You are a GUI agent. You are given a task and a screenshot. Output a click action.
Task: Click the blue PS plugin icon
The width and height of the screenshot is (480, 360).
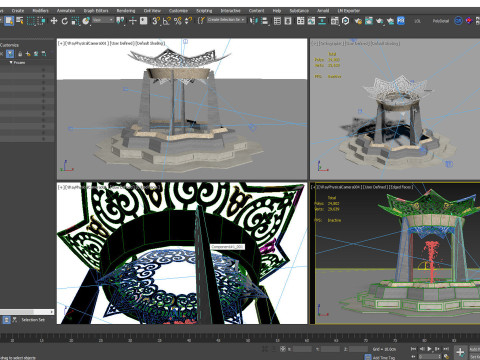(401, 21)
